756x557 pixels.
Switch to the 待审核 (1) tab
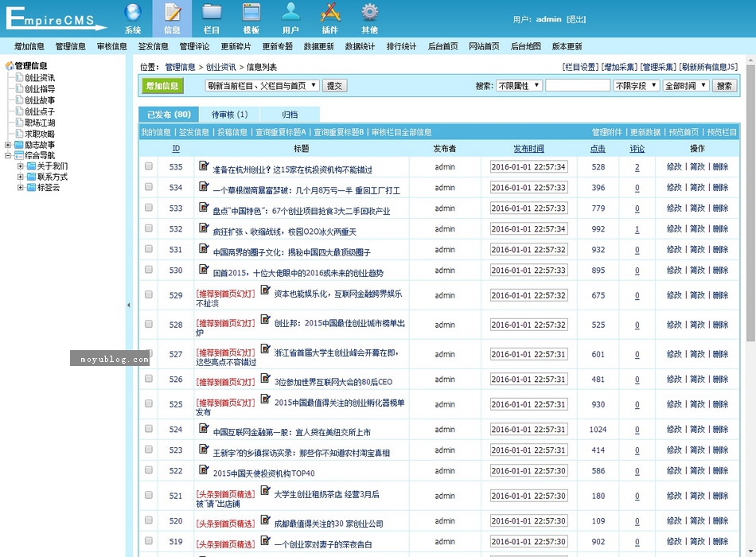click(229, 115)
